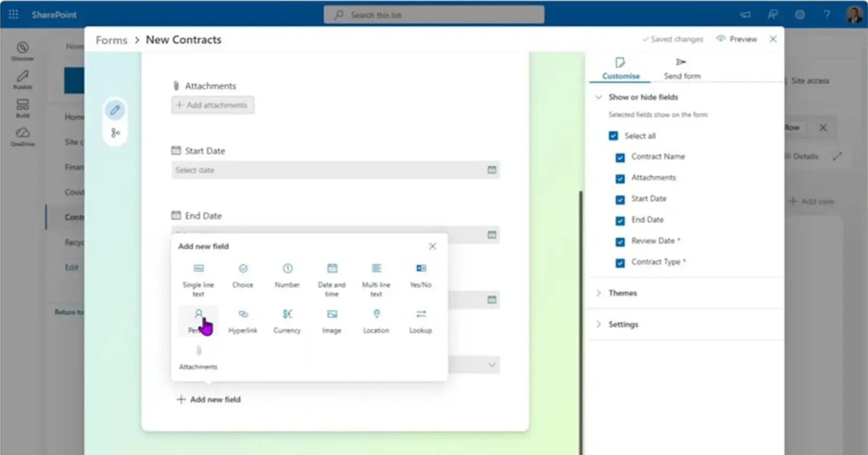
Task: Click the Add attachments button
Action: point(213,105)
